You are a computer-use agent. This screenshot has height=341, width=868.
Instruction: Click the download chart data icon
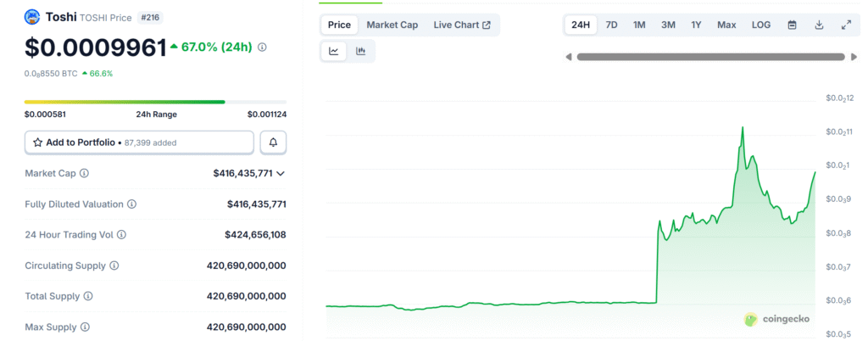(819, 25)
